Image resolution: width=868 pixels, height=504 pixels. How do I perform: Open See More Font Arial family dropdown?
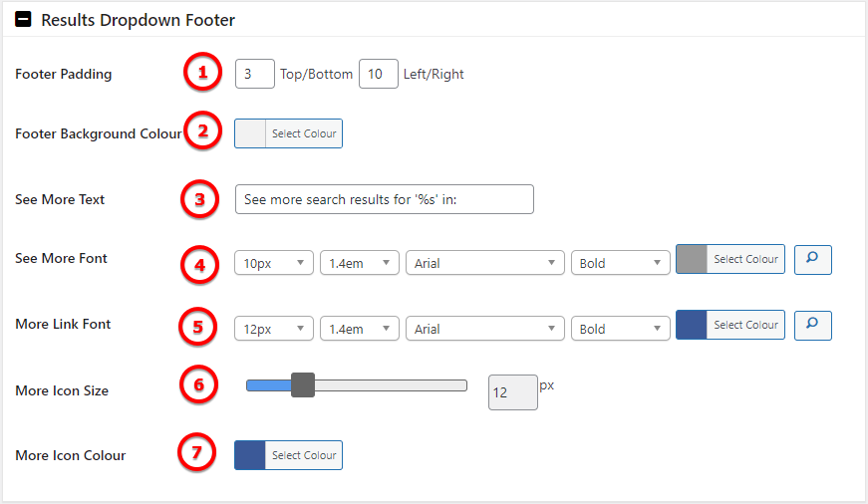[485, 263]
